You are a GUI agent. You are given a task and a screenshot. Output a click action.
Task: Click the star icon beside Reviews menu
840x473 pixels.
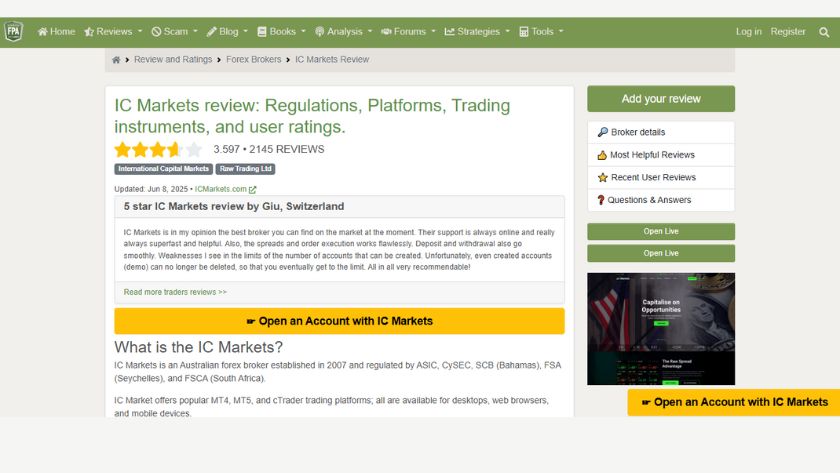point(89,32)
